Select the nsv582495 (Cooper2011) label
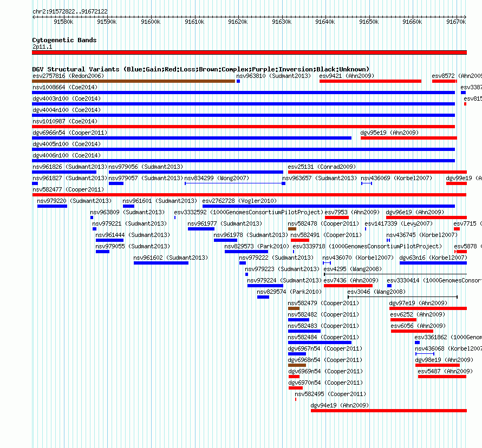This screenshot has height=448, width=482. click(330, 394)
